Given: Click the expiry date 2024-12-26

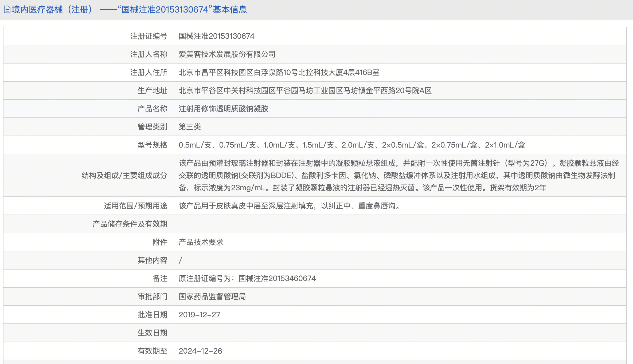Looking at the screenshot, I should tap(200, 351).
